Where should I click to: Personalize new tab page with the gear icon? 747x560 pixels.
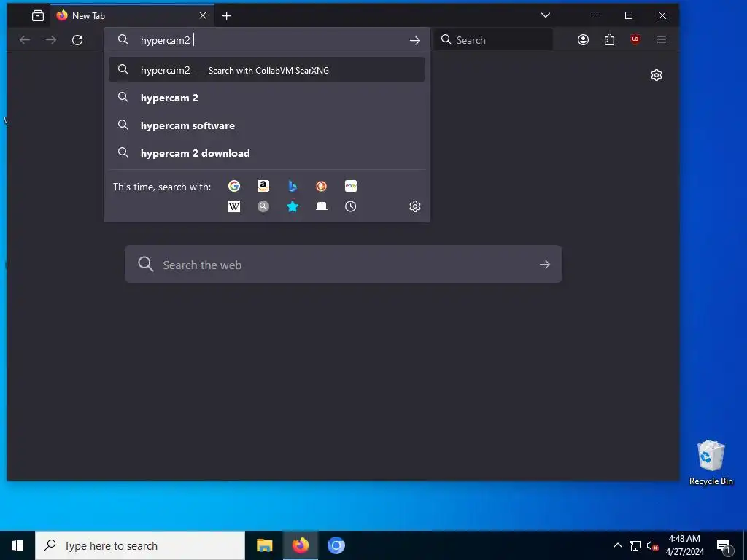(657, 75)
